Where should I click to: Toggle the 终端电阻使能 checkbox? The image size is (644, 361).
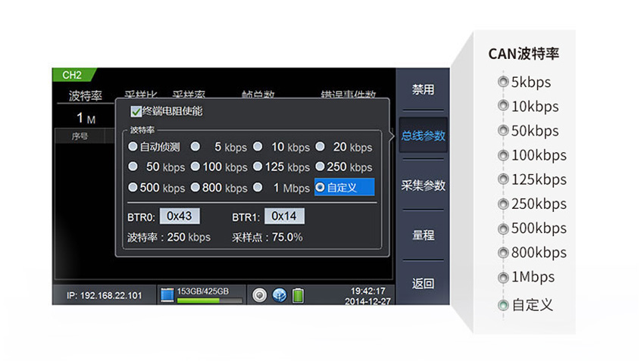[x=136, y=112]
